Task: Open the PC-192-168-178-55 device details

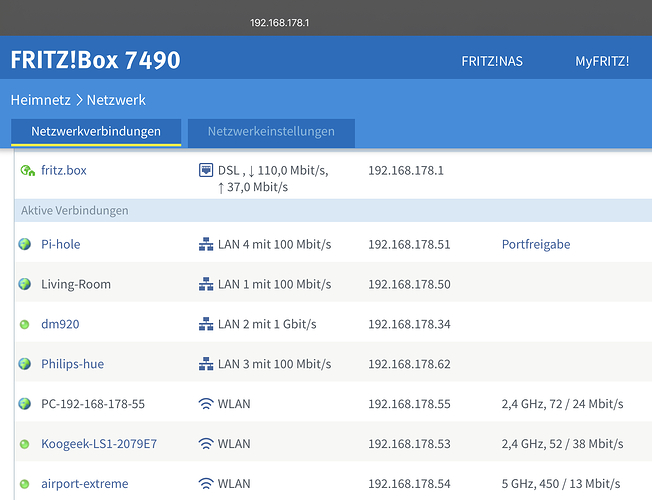Action: 93,404
